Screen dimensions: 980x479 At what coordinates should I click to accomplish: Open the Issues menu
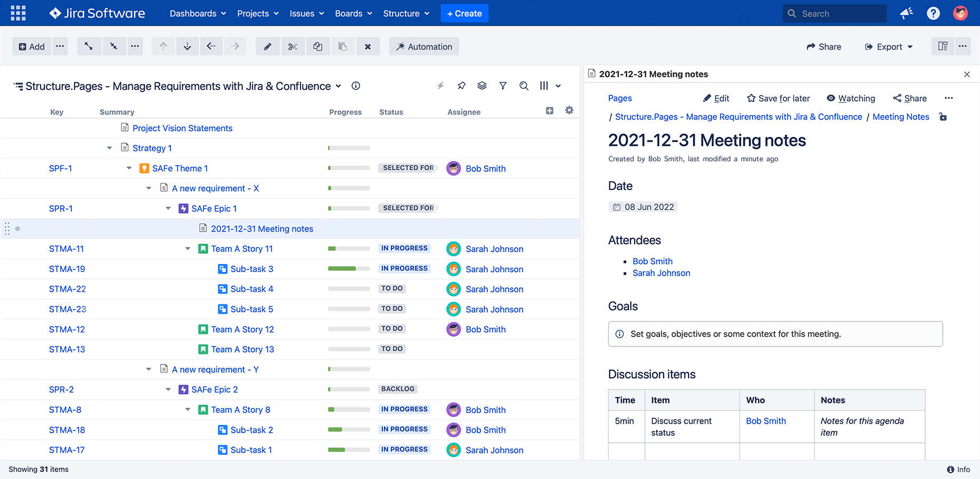point(307,13)
